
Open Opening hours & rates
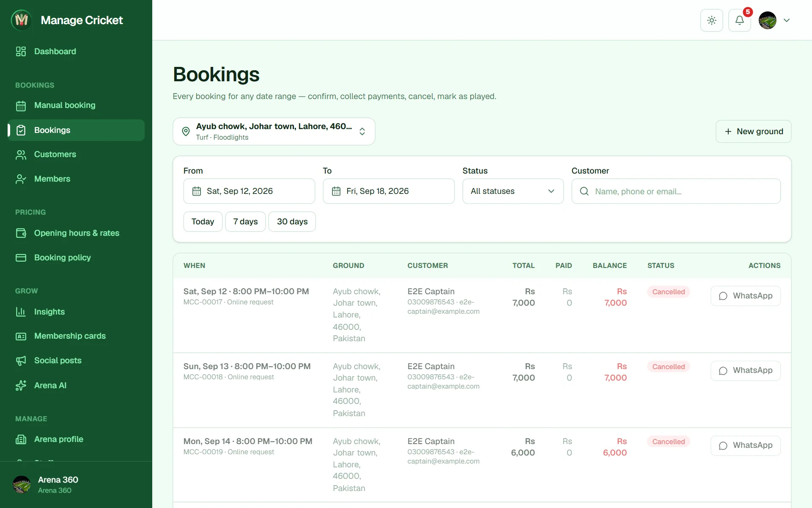tap(76, 233)
